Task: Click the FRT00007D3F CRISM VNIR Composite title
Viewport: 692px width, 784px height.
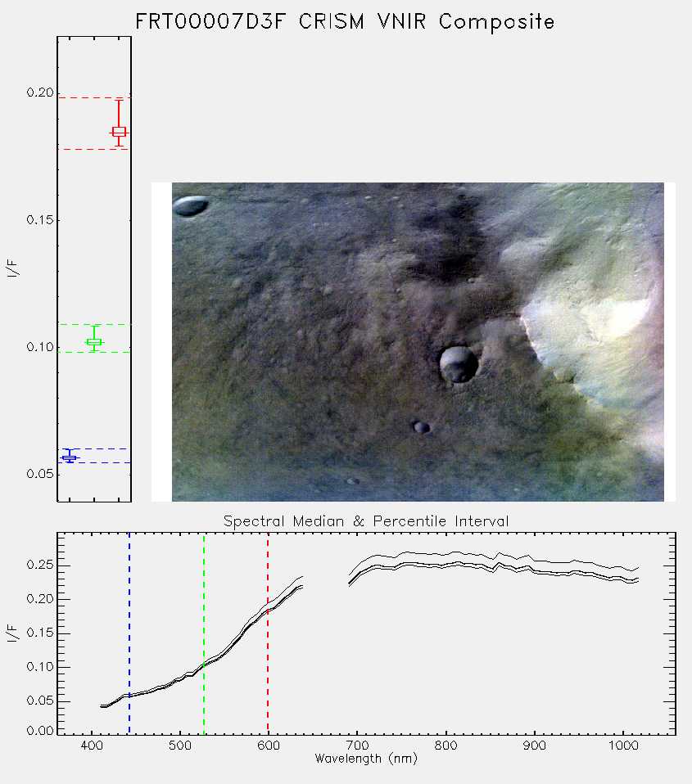Action: 345,22
